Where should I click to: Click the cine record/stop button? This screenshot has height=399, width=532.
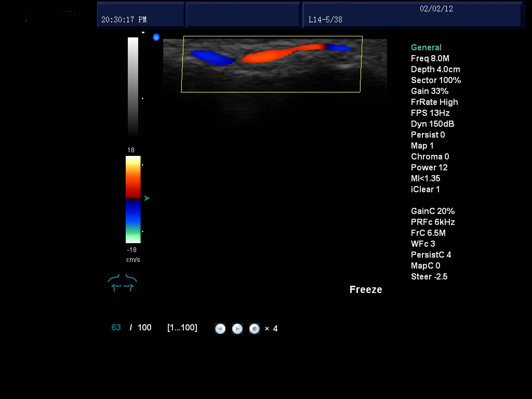tap(255, 328)
